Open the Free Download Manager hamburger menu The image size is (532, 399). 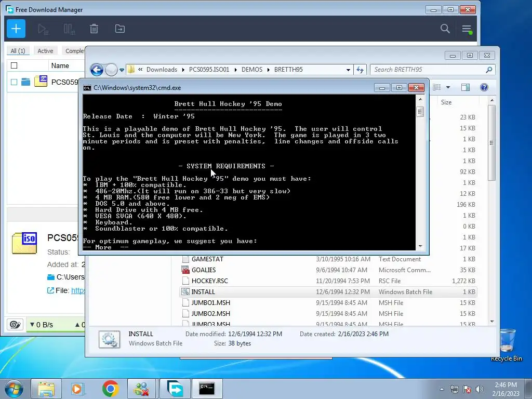[x=467, y=29]
